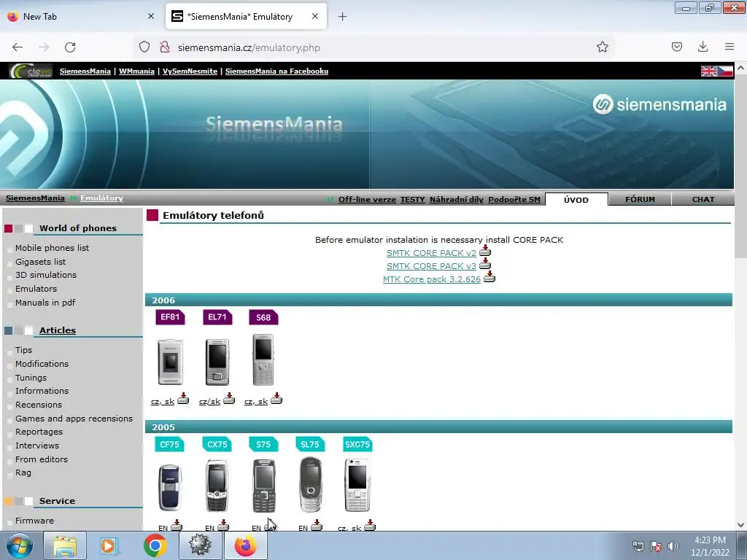Open the volume control in system tray

673,546
